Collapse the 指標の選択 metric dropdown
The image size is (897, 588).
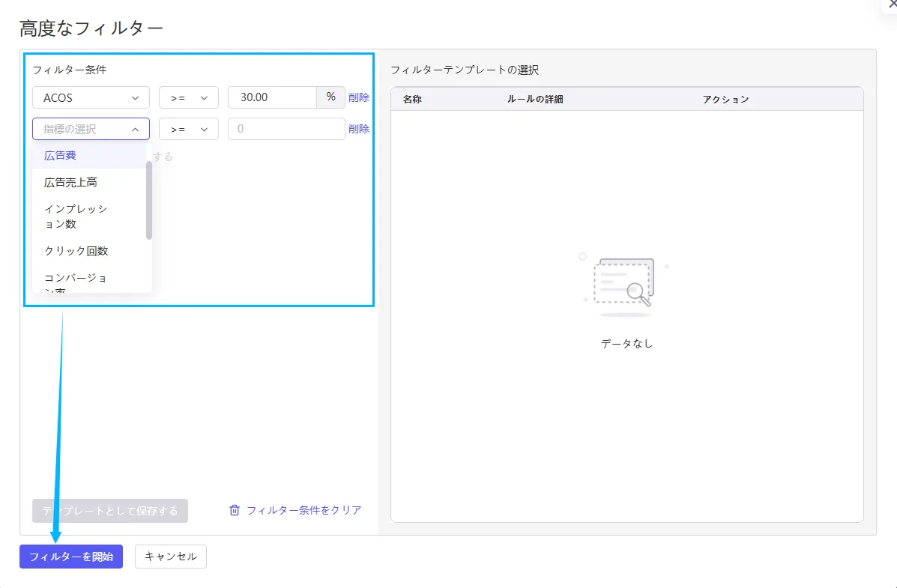(91, 129)
